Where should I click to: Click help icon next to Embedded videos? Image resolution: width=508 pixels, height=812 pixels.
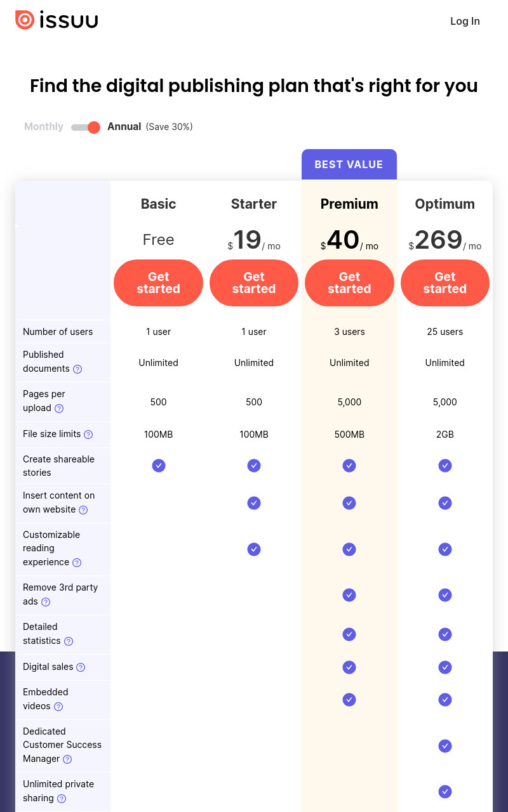[58, 707]
